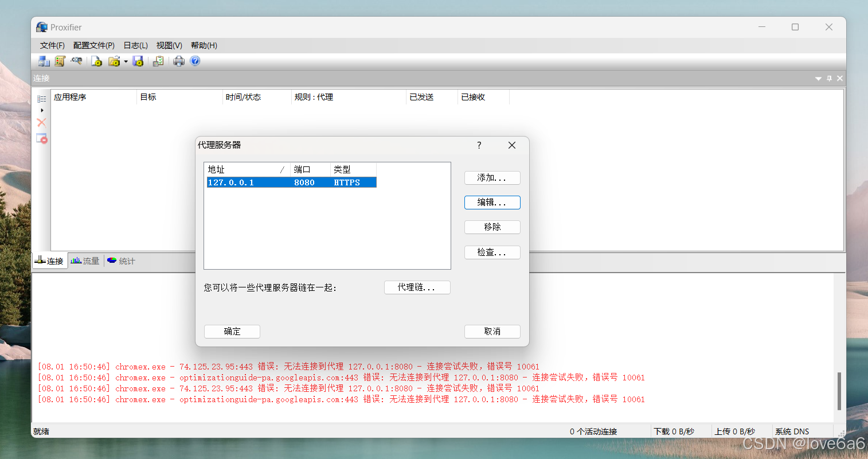The height and width of the screenshot is (459, 868).
Task: Switch to the 流量 tab
Action: [85, 261]
